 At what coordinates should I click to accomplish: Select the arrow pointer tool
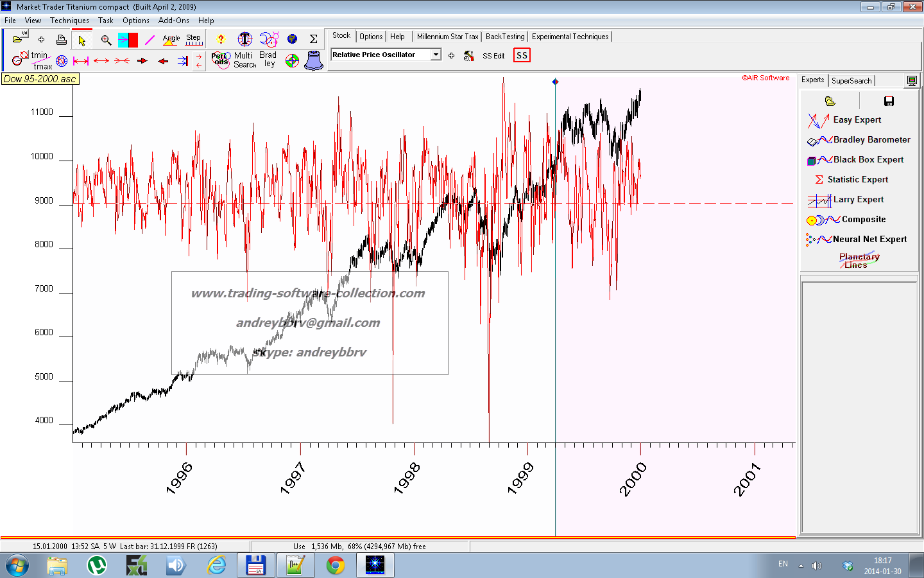click(x=81, y=40)
